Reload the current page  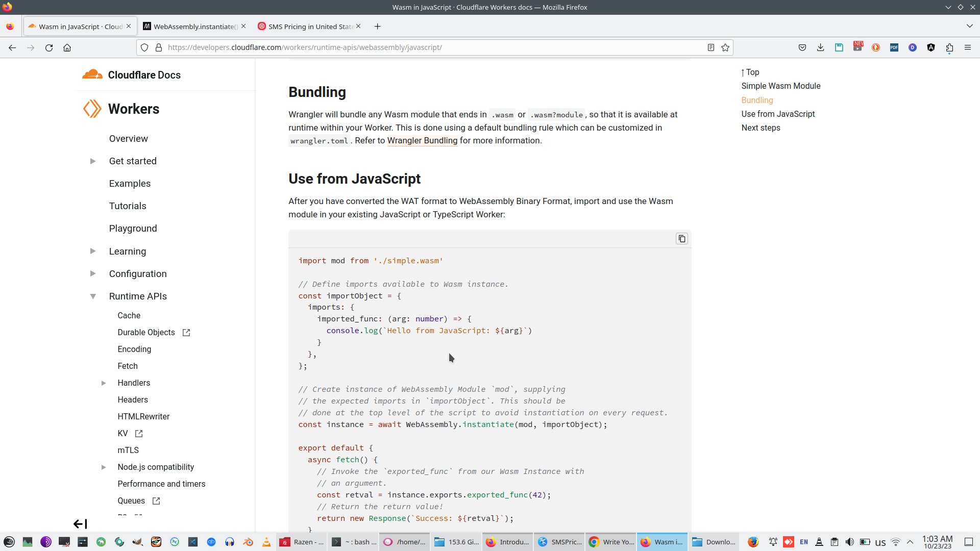[49, 47]
